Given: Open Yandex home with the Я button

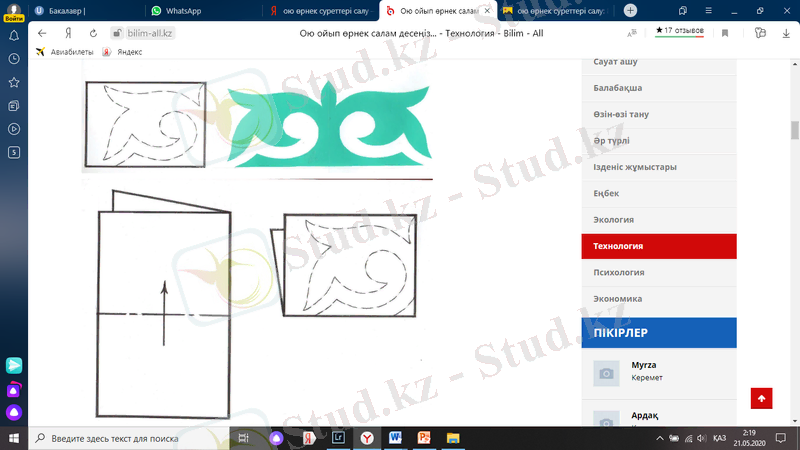Looking at the screenshot, I should pos(68,33).
